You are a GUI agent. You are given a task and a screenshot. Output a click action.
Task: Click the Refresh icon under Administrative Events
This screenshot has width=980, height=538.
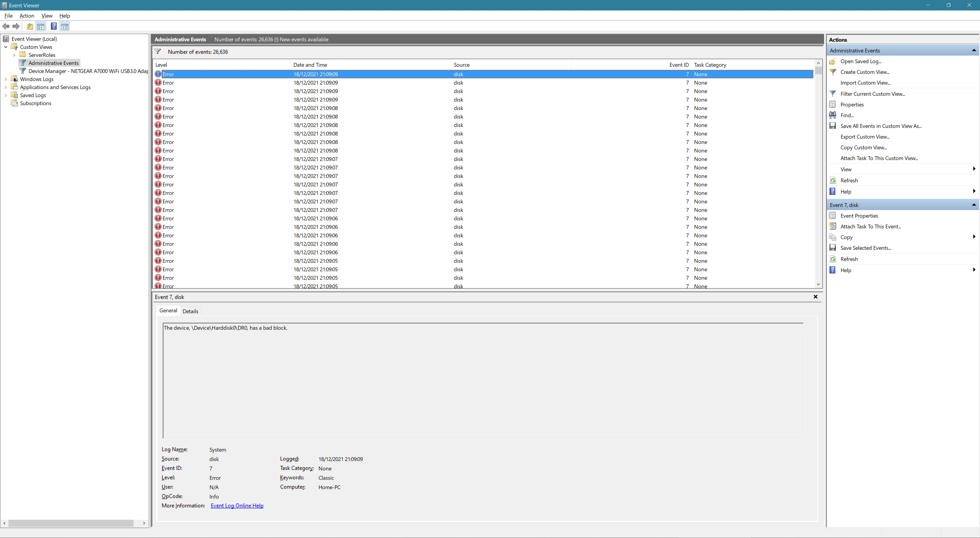(x=833, y=180)
